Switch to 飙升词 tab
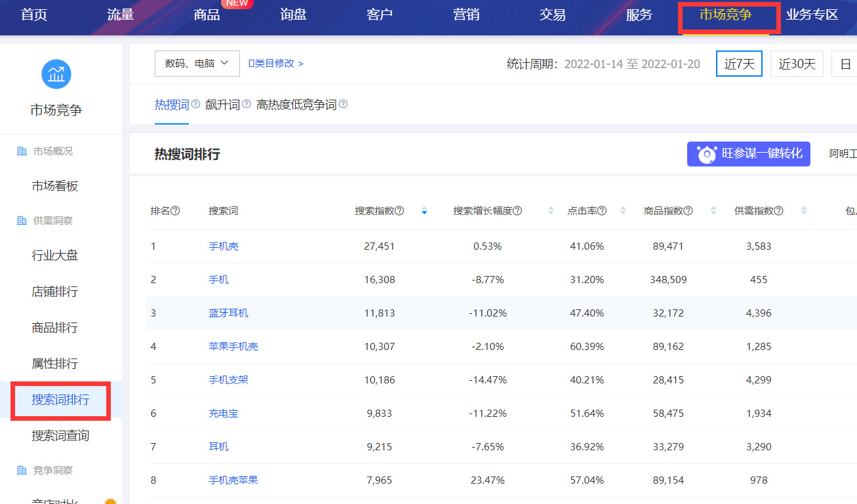857x504 pixels. pos(223,105)
